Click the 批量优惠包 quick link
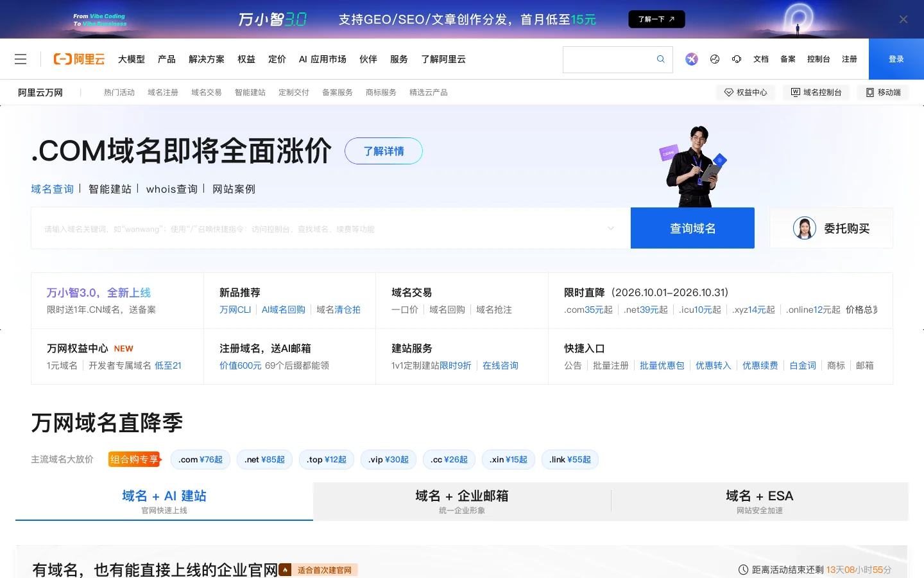Image resolution: width=924 pixels, height=578 pixels. tap(662, 365)
